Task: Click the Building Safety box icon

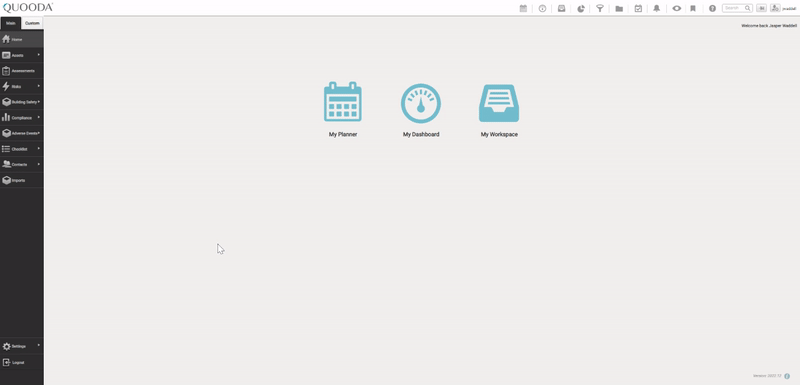Action: point(6,102)
